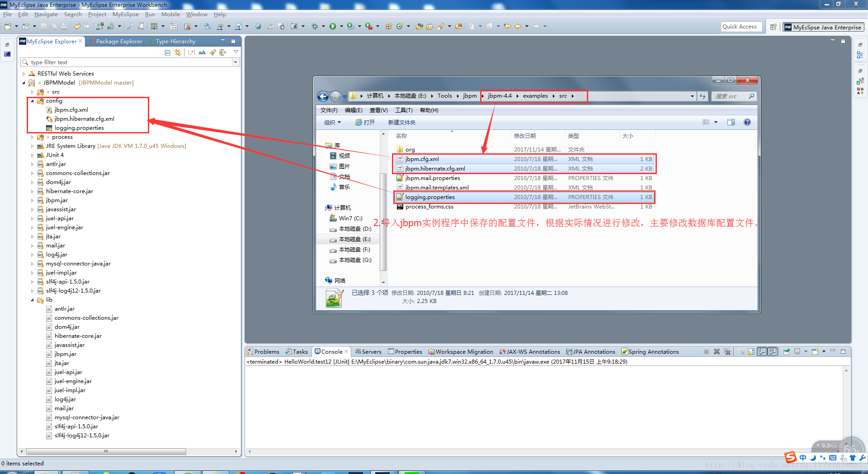This screenshot has height=474, width=868.
Task: Switch to the Type Hierarchy tab
Action: coord(173,42)
